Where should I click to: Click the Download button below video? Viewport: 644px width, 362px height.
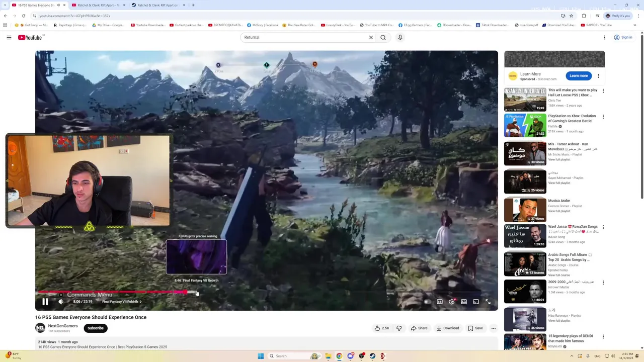pyautogui.click(x=448, y=328)
